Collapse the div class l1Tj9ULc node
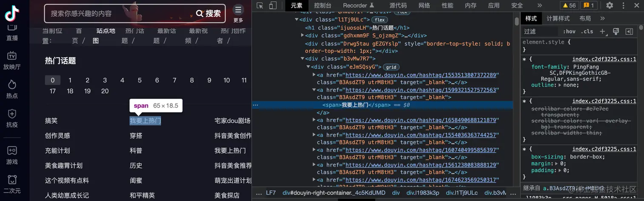The image size is (644, 201). (297, 20)
